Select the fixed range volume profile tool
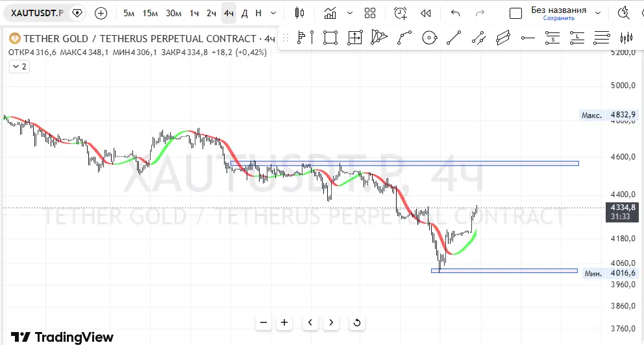Viewport: 644px width, 345px height. pos(301,38)
